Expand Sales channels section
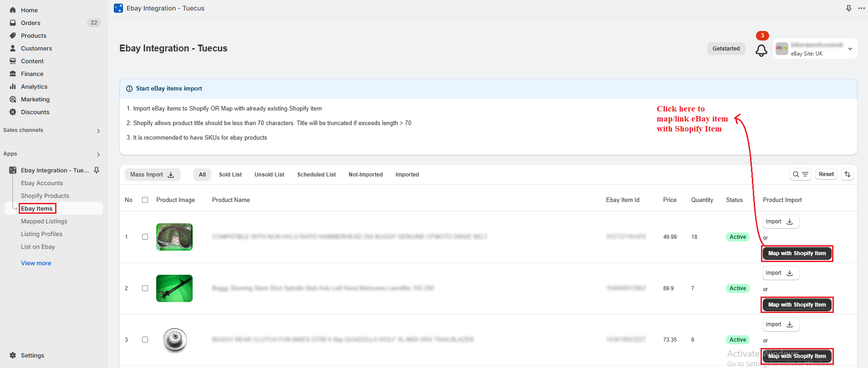Screen dimensions: 868x368 click(x=98, y=131)
